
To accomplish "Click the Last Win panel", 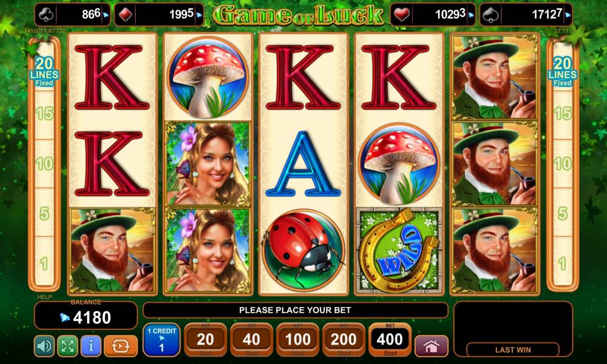I will point(513,329).
